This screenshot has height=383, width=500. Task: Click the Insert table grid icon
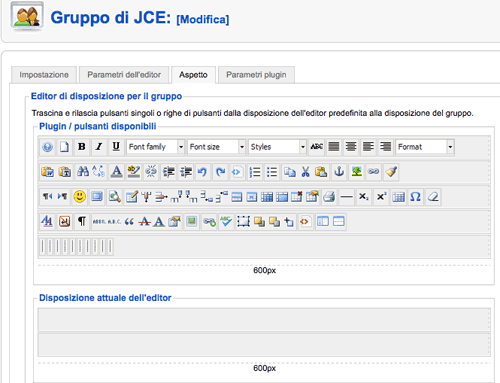[398, 197]
